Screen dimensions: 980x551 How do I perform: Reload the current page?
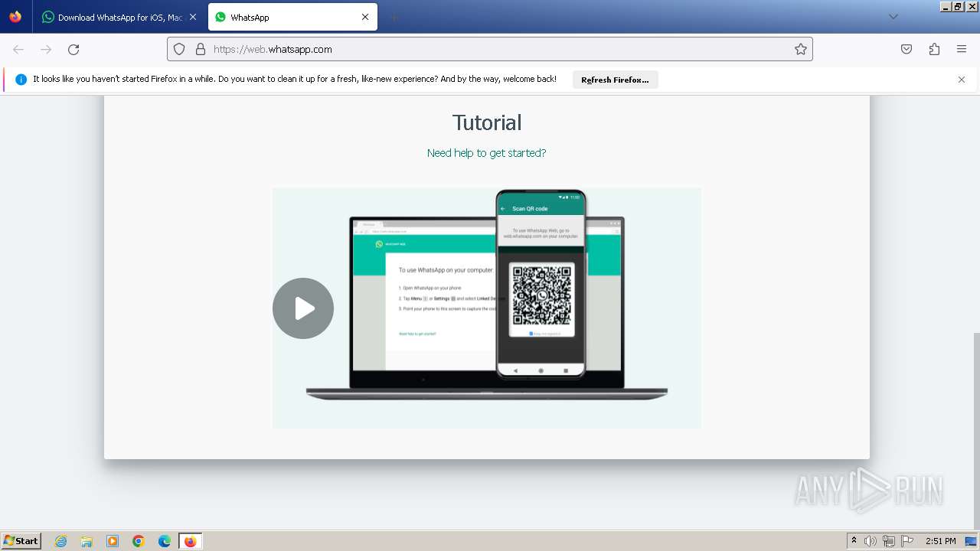(x=73, y=49)
